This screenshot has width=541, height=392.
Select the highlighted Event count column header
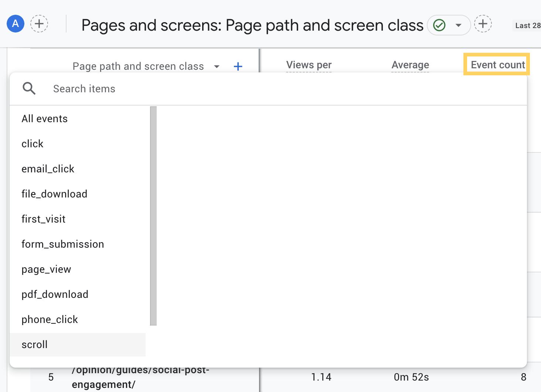(x=497, y=65)
